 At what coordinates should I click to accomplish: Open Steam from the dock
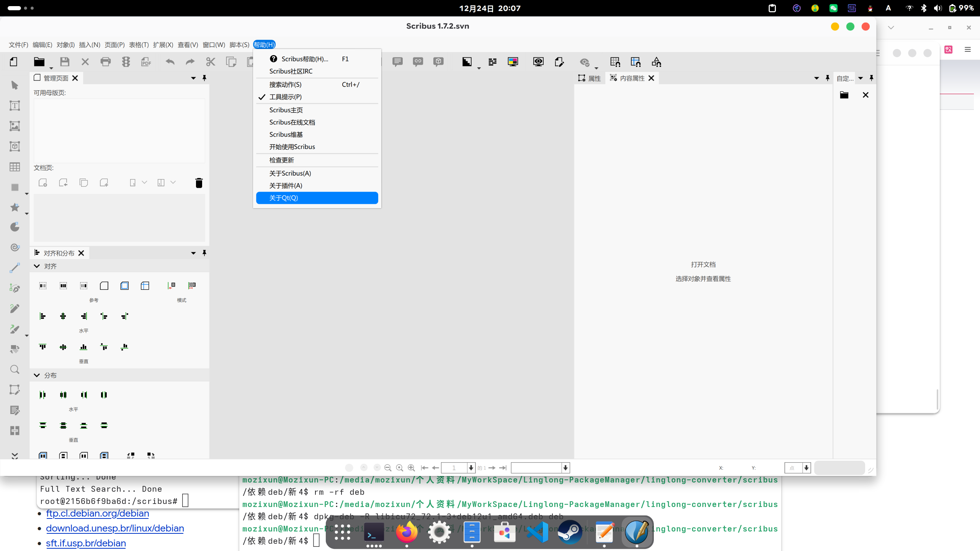570,532
